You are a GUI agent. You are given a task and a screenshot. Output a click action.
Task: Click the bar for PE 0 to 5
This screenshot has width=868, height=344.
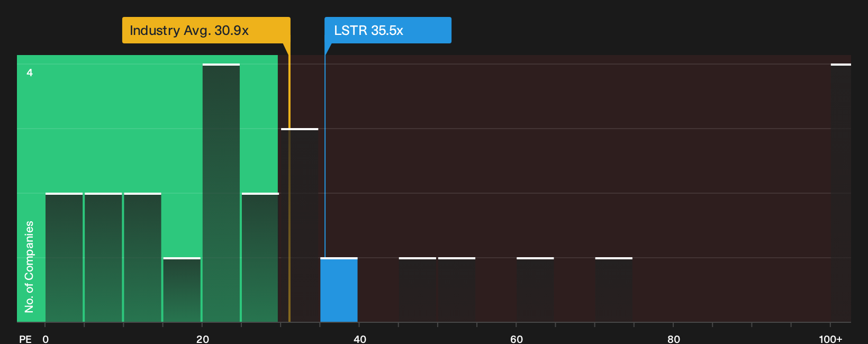coord(64,258)
